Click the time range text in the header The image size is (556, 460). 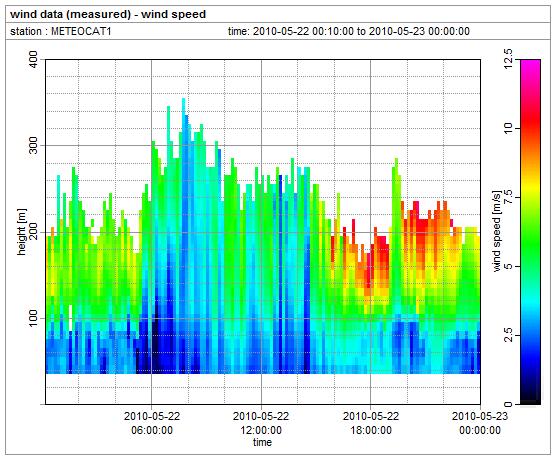click(349, 31)
